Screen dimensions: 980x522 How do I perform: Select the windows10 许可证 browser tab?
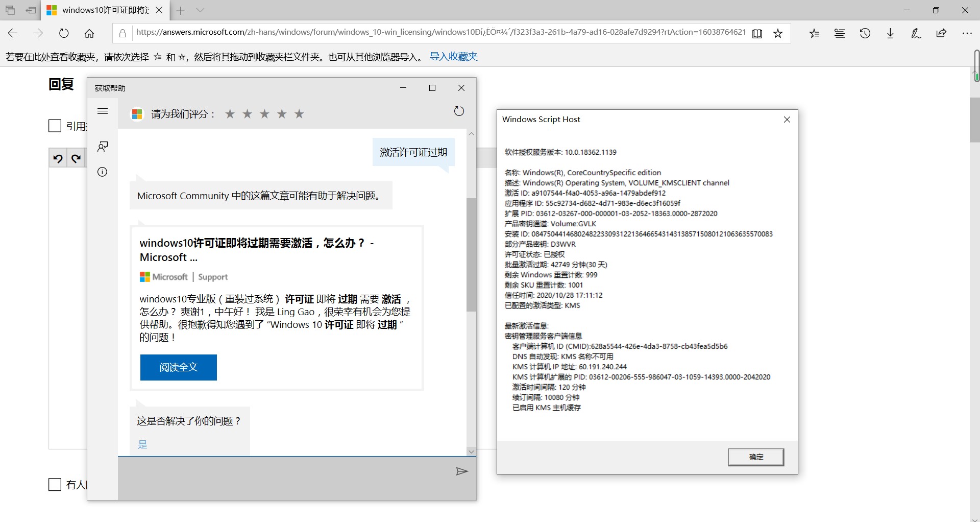pyautogui.click(x=105, y=10)
